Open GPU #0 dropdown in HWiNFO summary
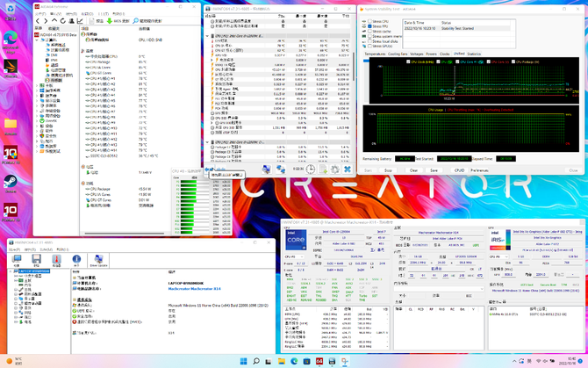This screenshot has width=588, height=368. pos(498,257)
